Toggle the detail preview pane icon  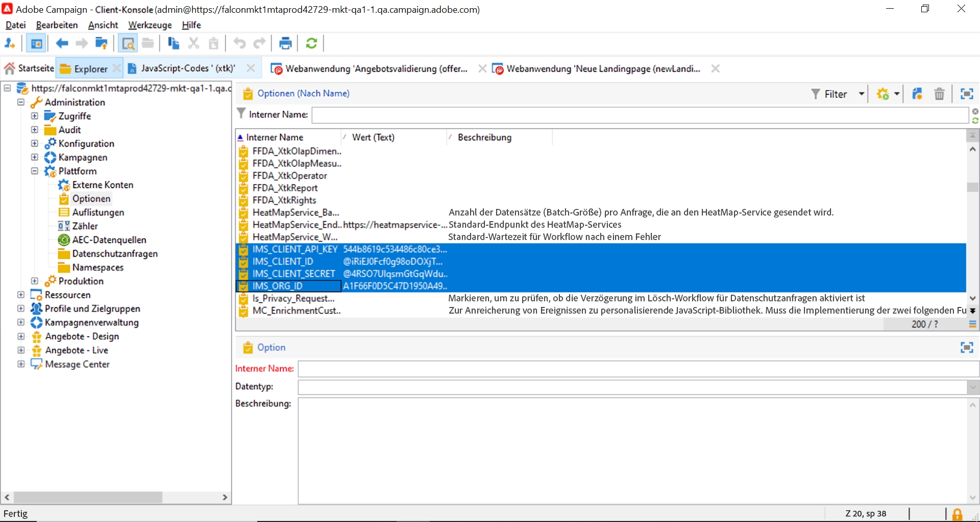pyautogui.click(x=128, y=43)
